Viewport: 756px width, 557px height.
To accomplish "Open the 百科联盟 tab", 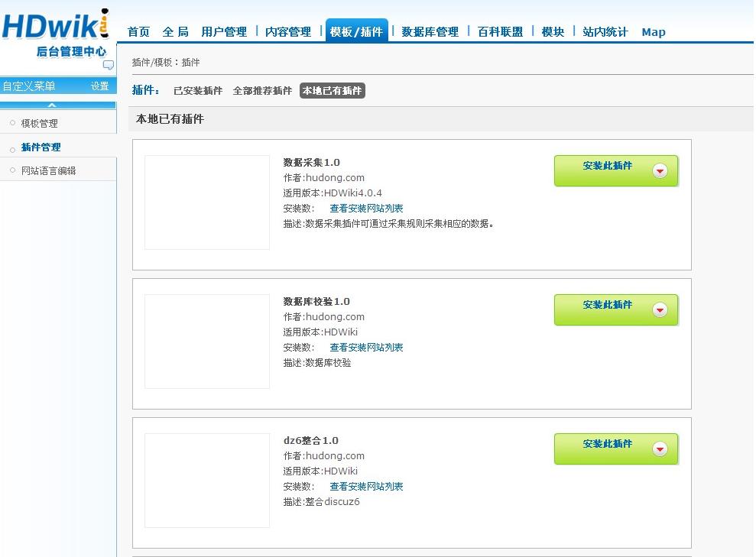I will pyautogui.click(x=500, y=32).
